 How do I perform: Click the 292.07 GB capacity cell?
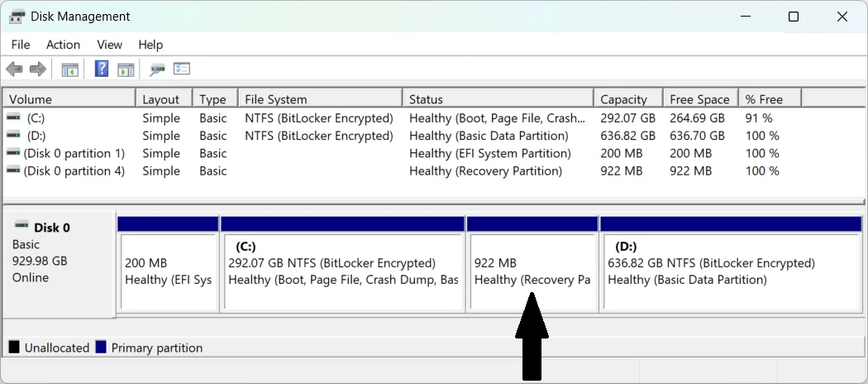[627, 118]
